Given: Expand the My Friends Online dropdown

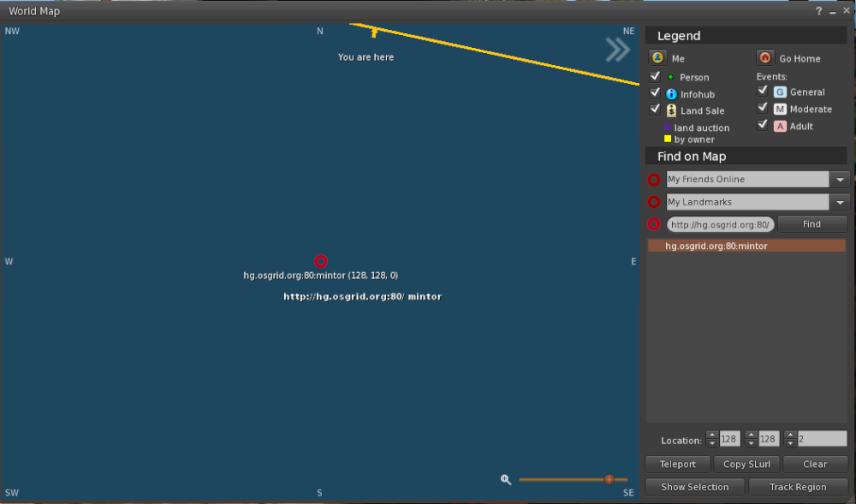Looking at the screenshot, I should click(x=839, y=180).
